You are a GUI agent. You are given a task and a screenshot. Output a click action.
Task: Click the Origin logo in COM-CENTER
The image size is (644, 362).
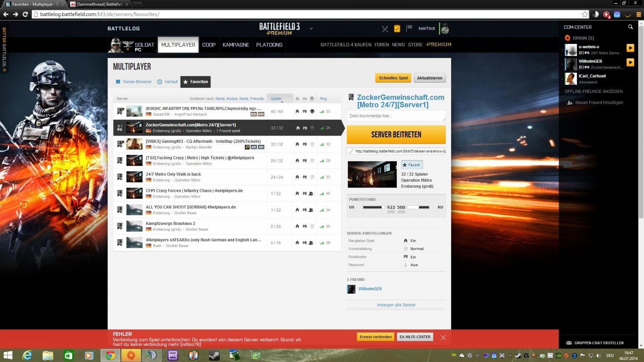(568, 38)
